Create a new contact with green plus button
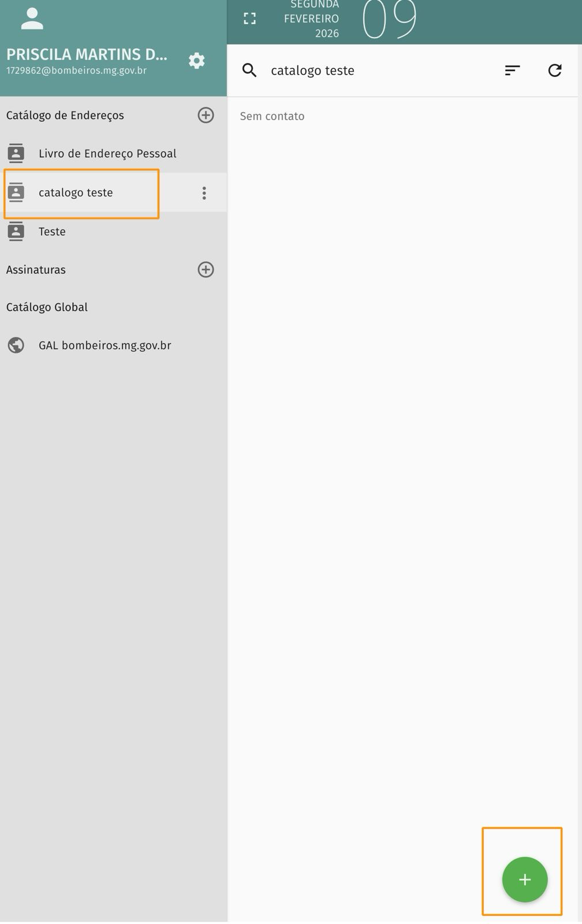This screenshot has height=924, width=582. [524, 880]
